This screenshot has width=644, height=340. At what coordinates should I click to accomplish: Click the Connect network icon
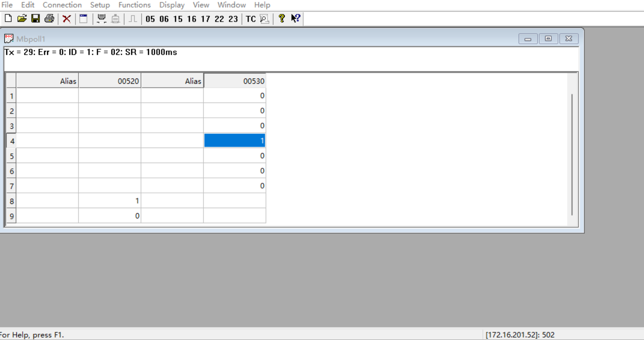coord(101,19)
